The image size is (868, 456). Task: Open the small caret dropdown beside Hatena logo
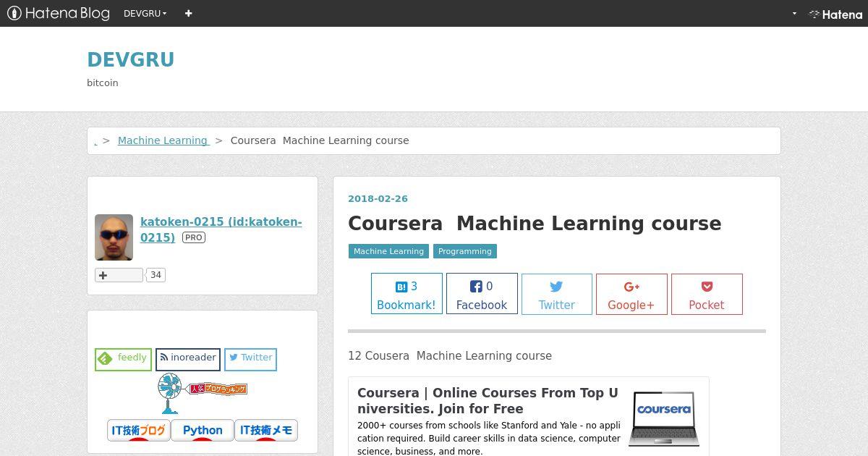(x=794, y=14)
